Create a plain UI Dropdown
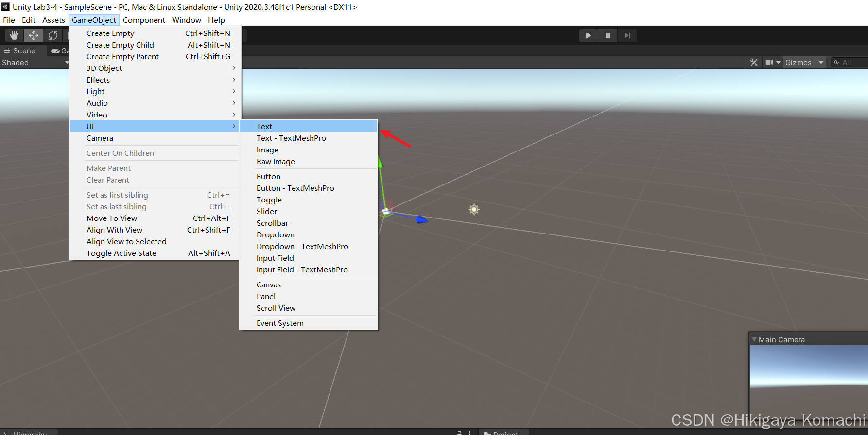The image size is (868, 435). pyautogui.click(x=309, y=234)
